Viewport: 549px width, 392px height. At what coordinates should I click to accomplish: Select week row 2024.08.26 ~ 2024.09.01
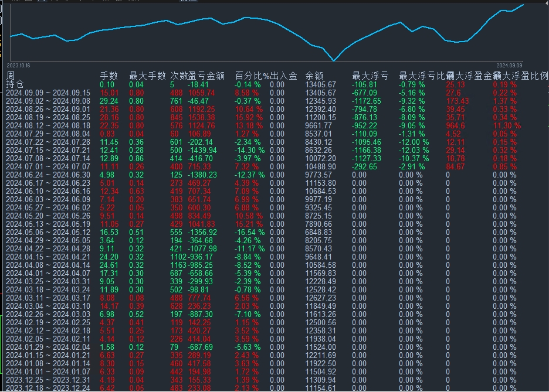(48, 110)
